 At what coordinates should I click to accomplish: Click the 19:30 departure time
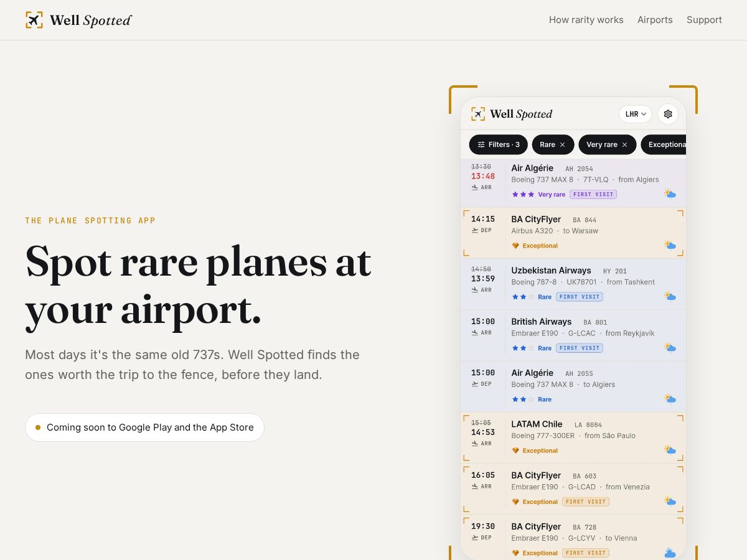483,526
